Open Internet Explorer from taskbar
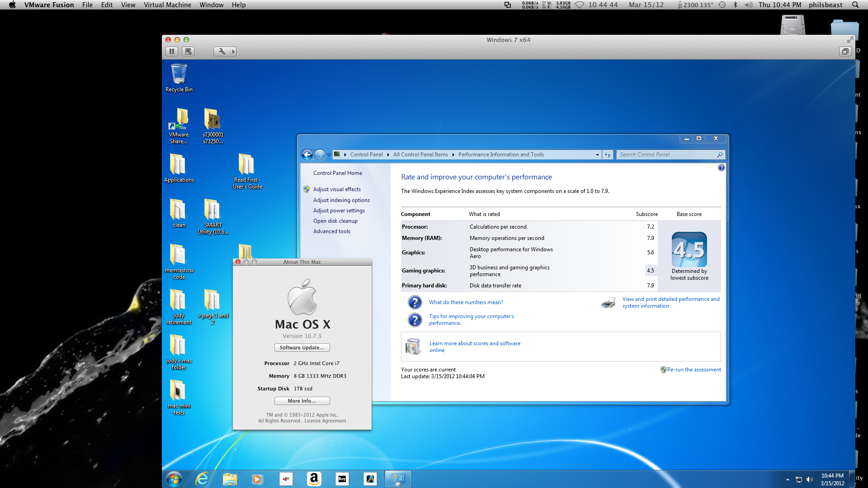 [x=202, y=479]
